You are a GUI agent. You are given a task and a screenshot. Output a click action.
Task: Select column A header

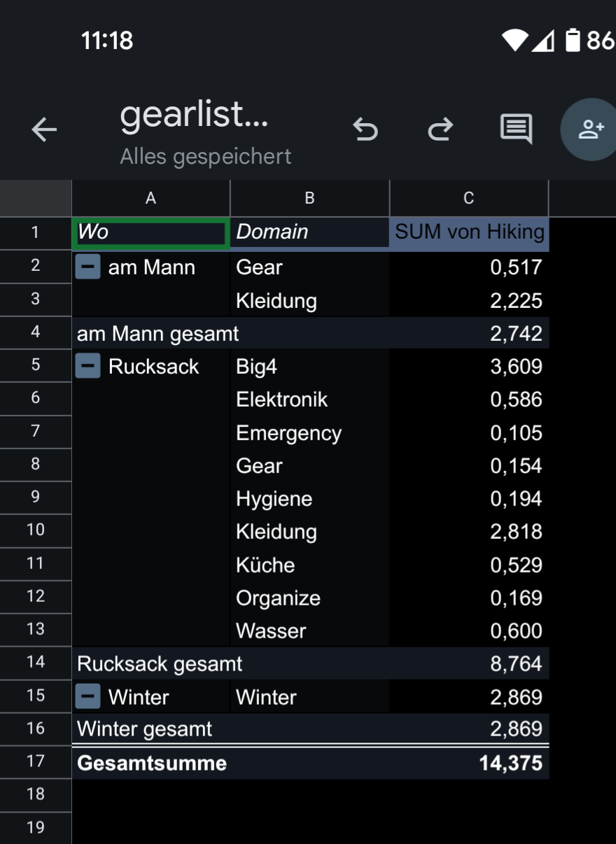(150, 199)
